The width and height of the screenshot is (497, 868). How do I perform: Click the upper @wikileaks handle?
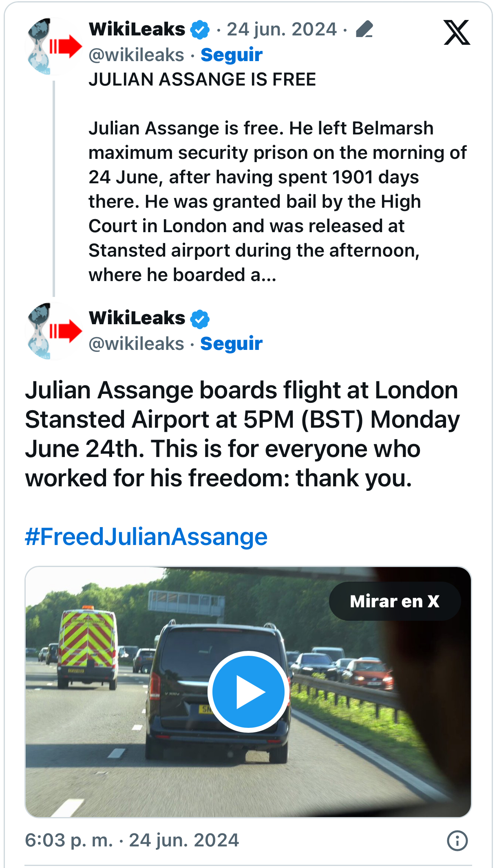(x=136, y=55)
